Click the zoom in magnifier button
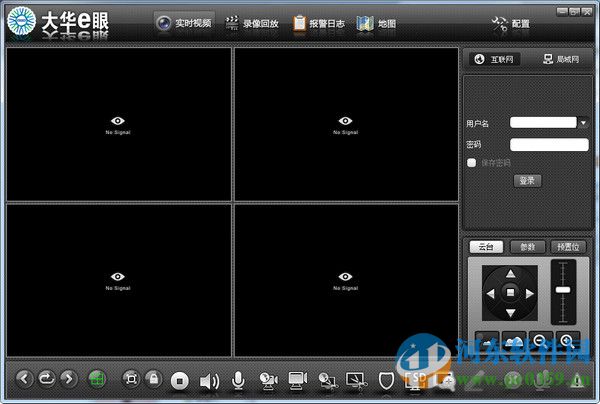 pyautogui.click(x=567, y=339)
